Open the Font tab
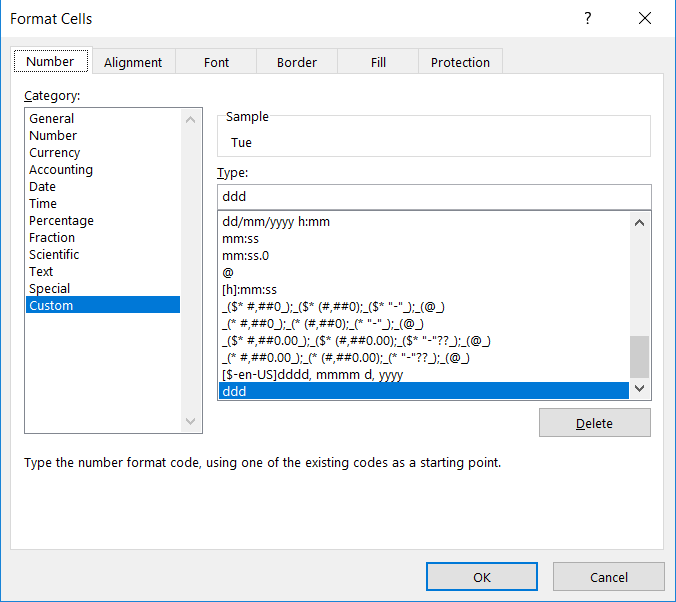The height and width of the screenshot is (602, 676). coord(217,62)
